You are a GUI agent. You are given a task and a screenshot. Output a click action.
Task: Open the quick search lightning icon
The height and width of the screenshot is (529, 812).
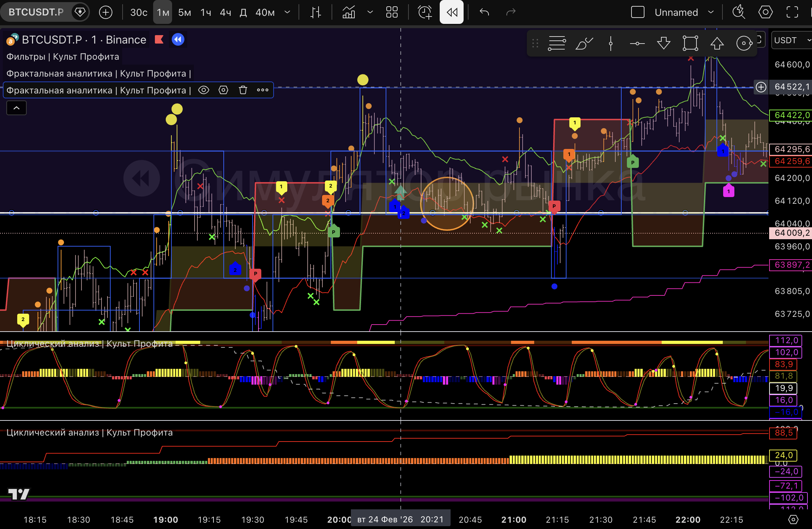pyautogui.click(x=739, y=12)
